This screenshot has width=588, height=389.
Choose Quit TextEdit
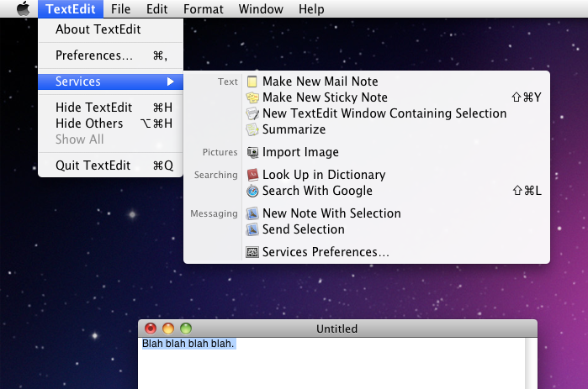[111, 166]
